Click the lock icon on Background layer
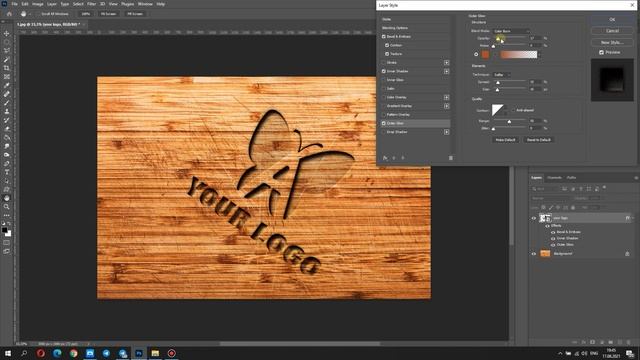 point(627,254)
